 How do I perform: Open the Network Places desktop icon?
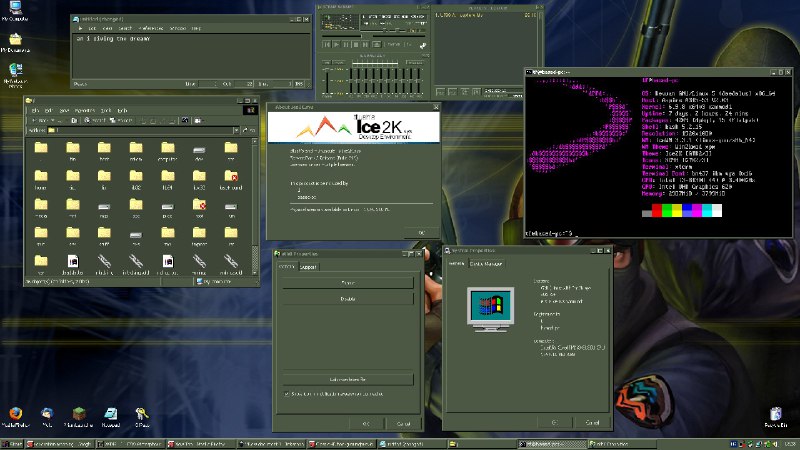point(15,75)
